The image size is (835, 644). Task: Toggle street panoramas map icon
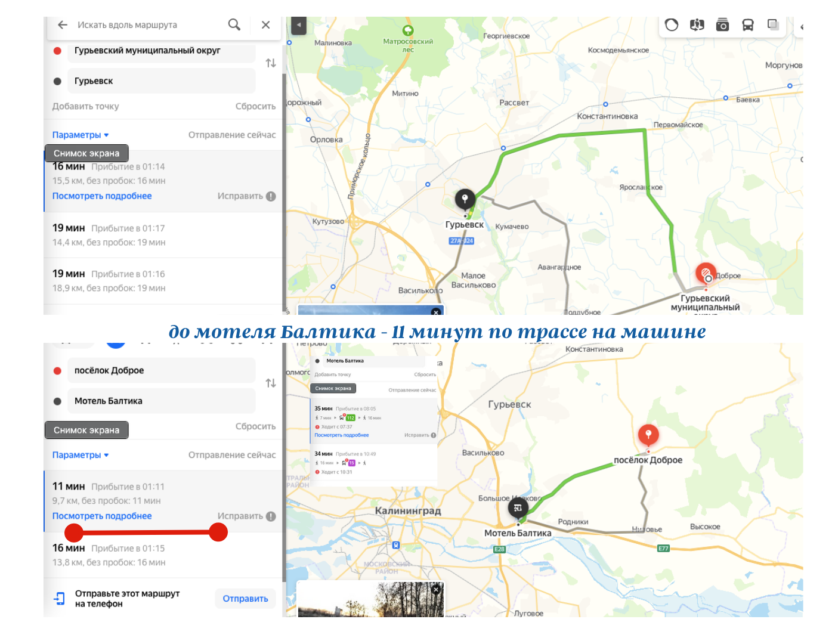click(697, 24)
